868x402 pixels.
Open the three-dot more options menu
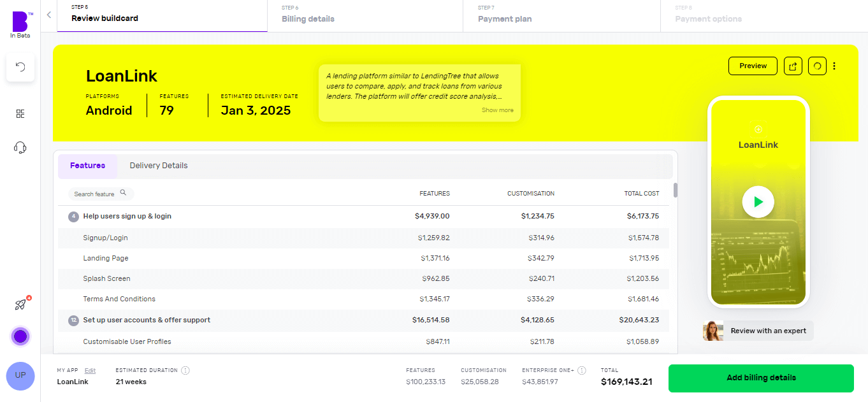834,66
